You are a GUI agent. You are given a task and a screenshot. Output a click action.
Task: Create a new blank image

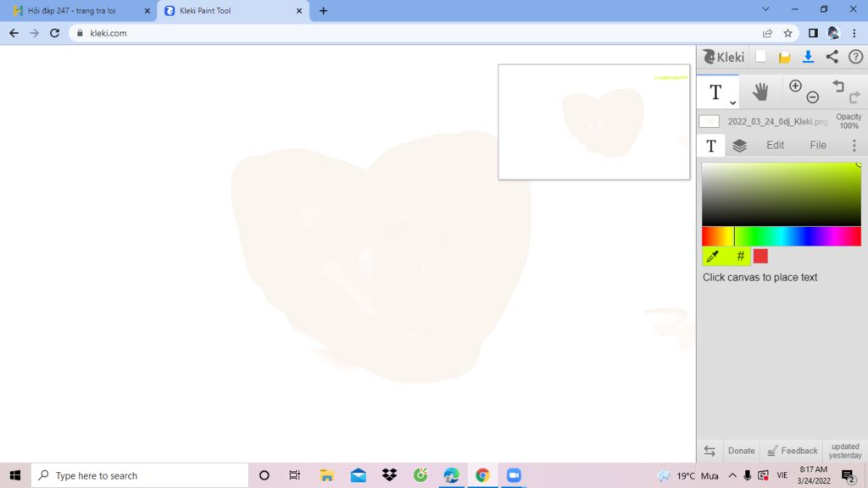761,57
